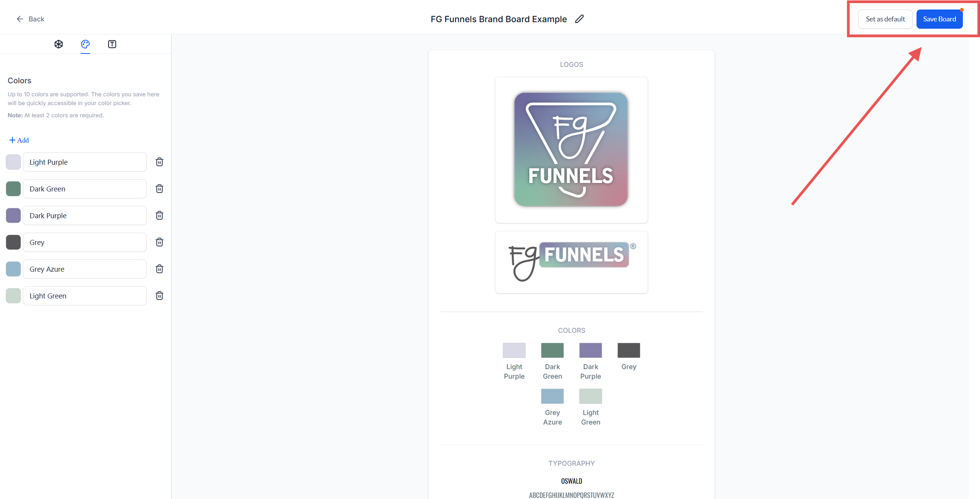Image resolution: width=980 pixels, height=499 pixels.
Task: Select the Colors palette tab icon
Action: coord(85,44)
